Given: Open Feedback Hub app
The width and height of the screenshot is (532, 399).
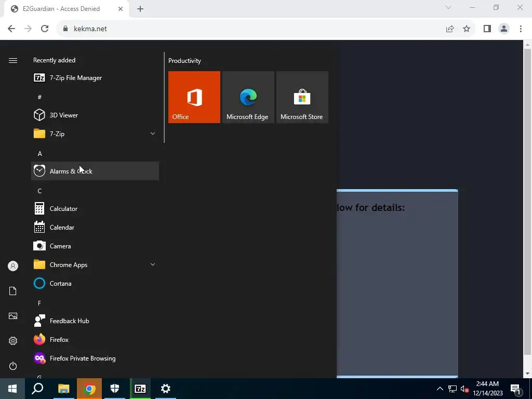Looking at the screenshot, I should click(95, 321).
